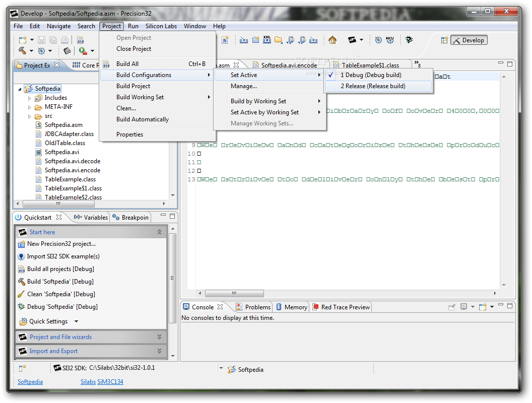Viewport: 532px width, 403px height.
Task: Click the fast view icon in status bar
Action: [22, 368]
